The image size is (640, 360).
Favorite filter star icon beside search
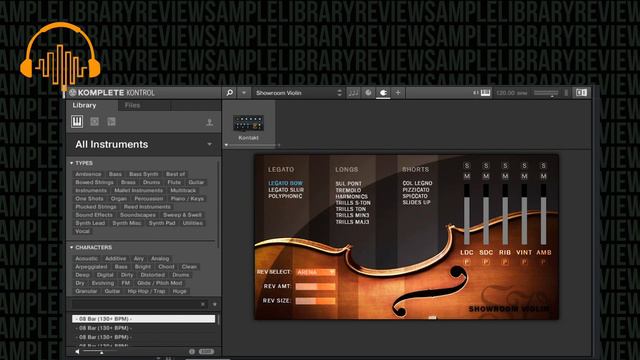[215, 304]
